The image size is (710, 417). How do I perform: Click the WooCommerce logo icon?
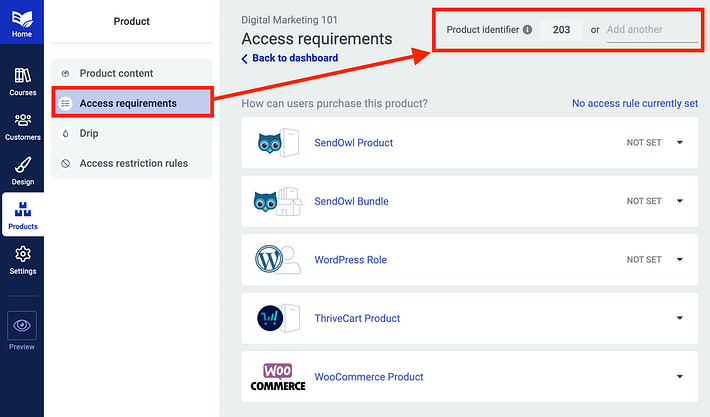tap(278, 377)
